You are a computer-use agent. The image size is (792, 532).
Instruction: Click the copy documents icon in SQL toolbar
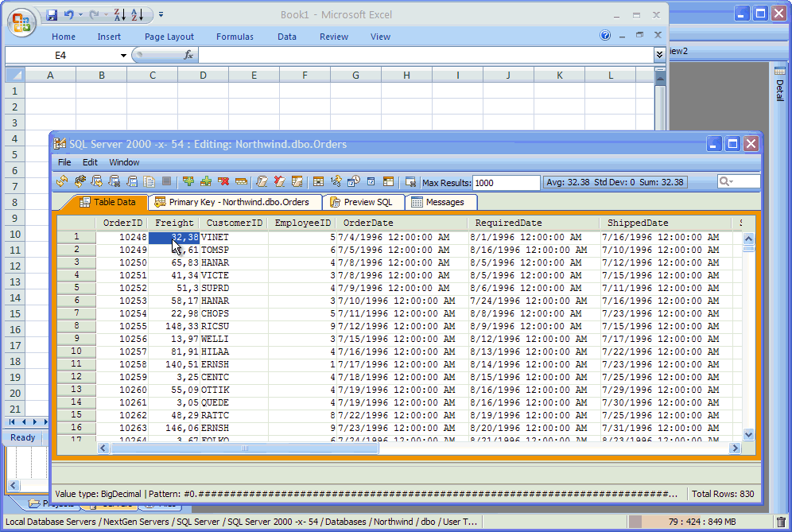point(149,181)
